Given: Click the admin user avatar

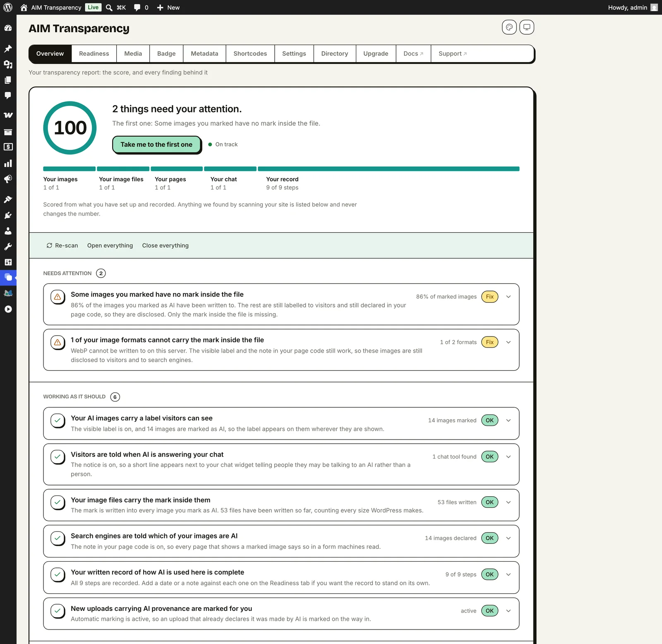Looking at the screenshot, I should click(654, 7).
